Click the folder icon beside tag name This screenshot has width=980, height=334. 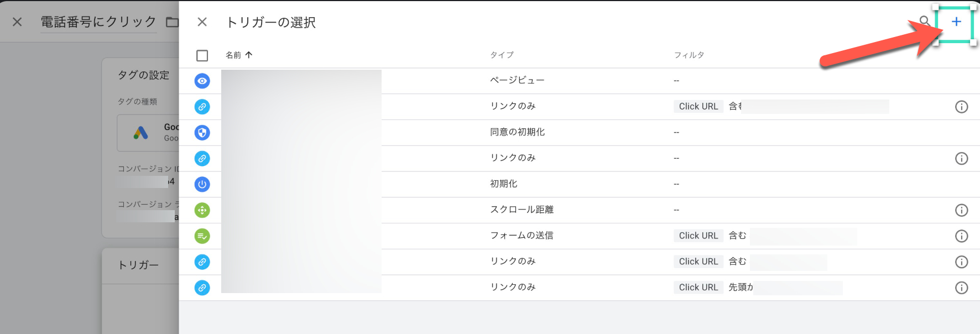point(173,22)
